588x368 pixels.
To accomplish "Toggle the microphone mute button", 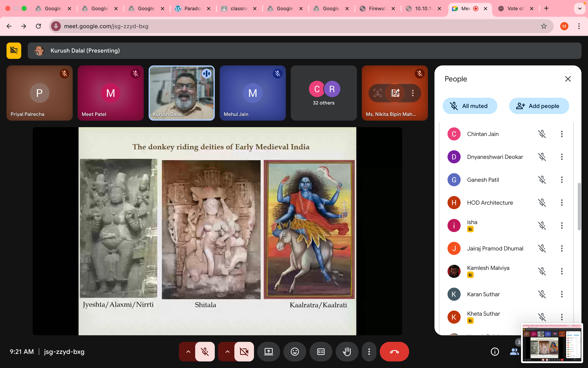I will point(205,351).
